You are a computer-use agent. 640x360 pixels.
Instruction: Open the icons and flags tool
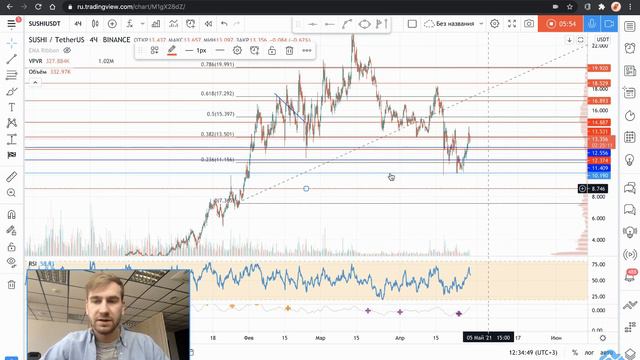click(x=11, y=155)
